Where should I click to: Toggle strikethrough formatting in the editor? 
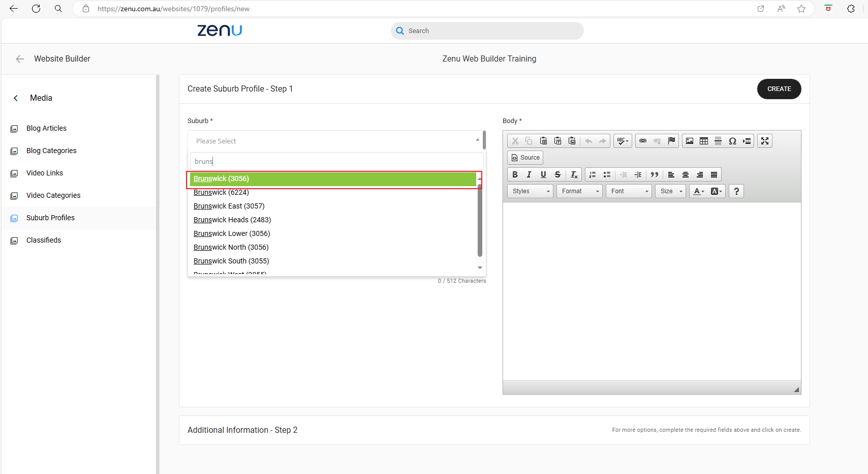(x=557, y=174)
